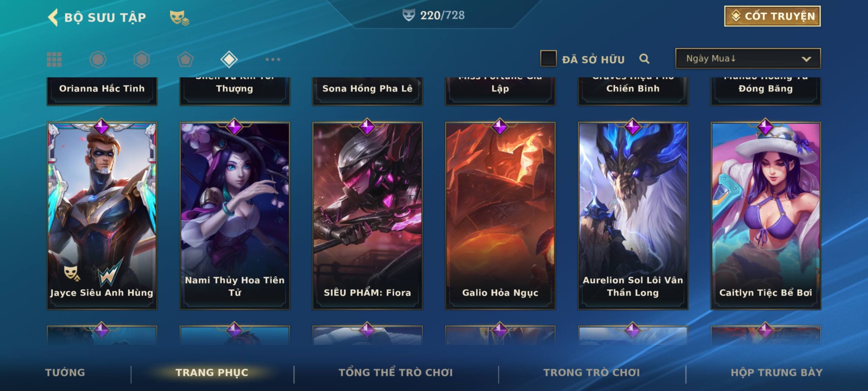Select the Caitlyn Tiệc Bể Bơi skin
This screenshot has height=391, width=868.
click(x=766, y=215)
